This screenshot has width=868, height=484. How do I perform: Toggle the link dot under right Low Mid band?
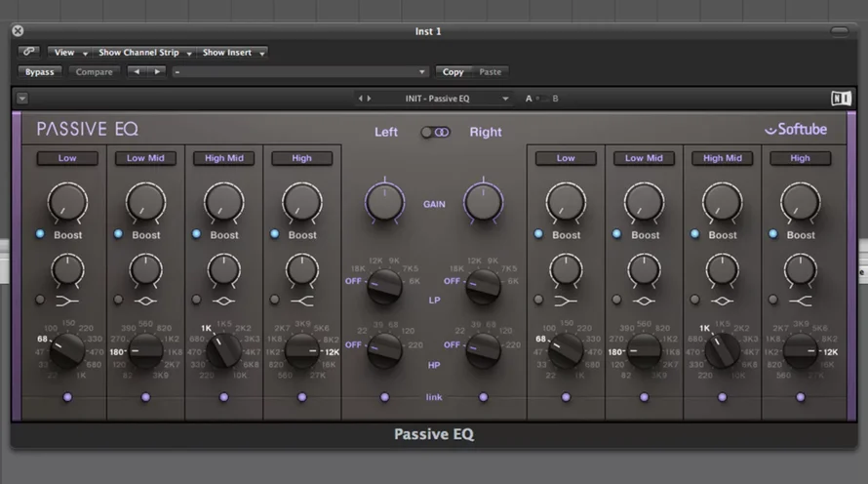(644, 397)
